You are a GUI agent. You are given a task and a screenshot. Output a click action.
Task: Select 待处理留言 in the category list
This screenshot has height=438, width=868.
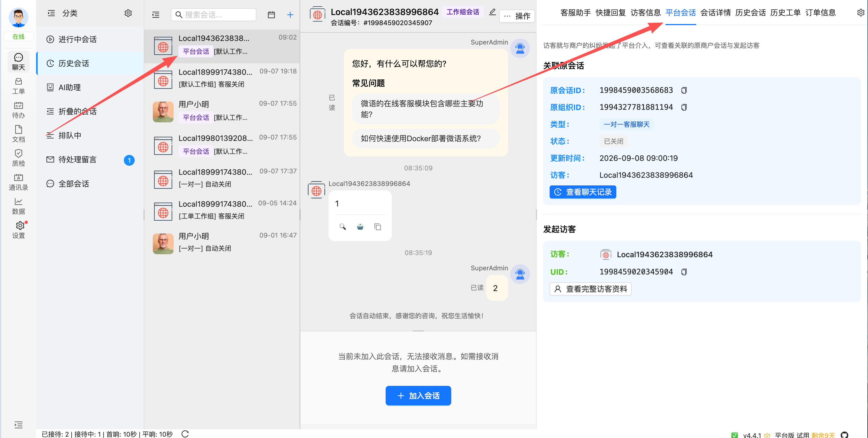tap(90, 159)
